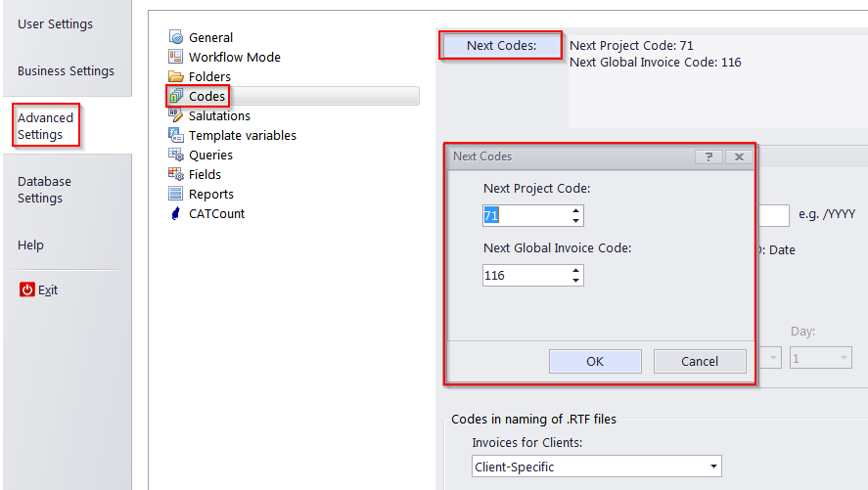The height and width of the screenshot is (490, 868).
Task: Open the Database Settings tab
Action: [44, 189]
